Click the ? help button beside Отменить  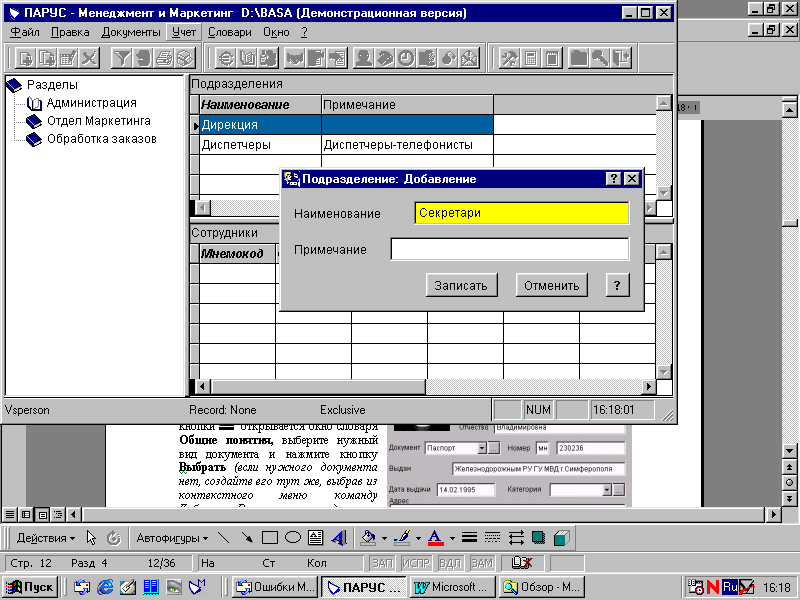click(x=617, y=285)
